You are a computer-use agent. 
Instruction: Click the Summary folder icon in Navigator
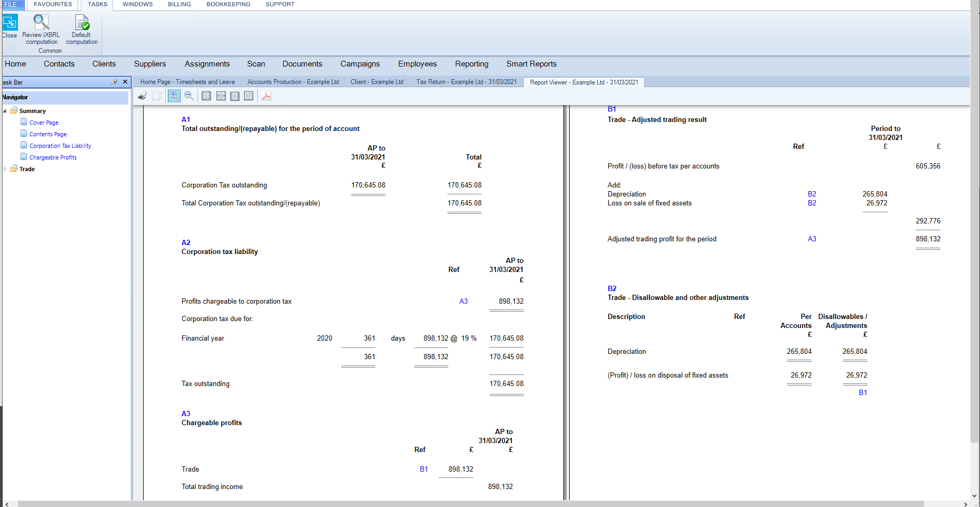tap(14, 110)
